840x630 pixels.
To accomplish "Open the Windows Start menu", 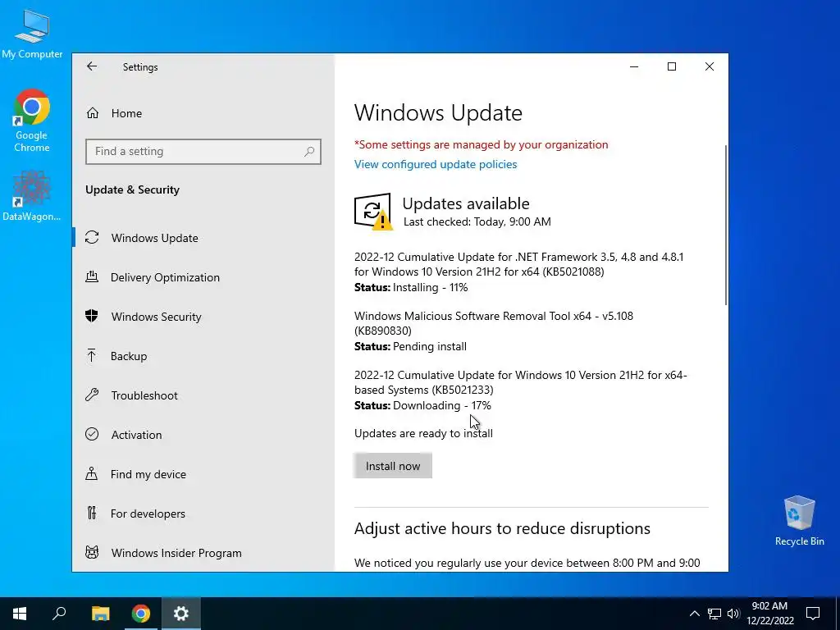I will point(20,614).
